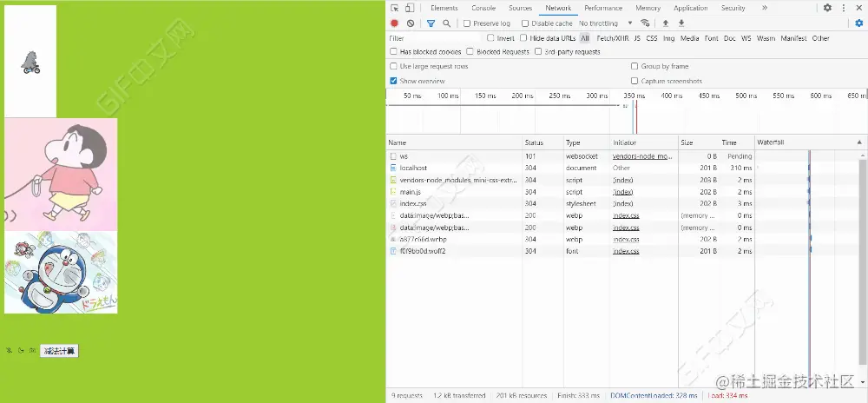Click the user icon beside 减法计算
This screenshot has width=868, height=403.
point(9,350)
